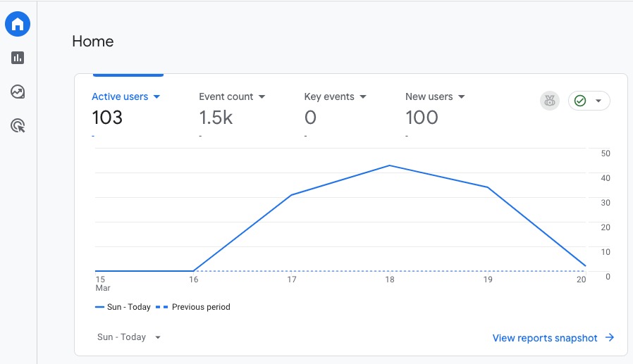Viewport: 633px width, 364px height.
Task: Select the Active users metric tab
Action: (120, 96)
